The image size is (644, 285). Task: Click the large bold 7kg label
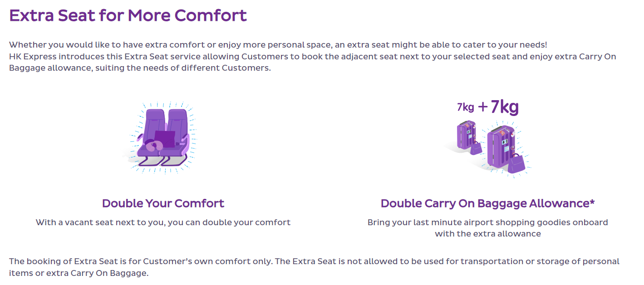(504, 107)
